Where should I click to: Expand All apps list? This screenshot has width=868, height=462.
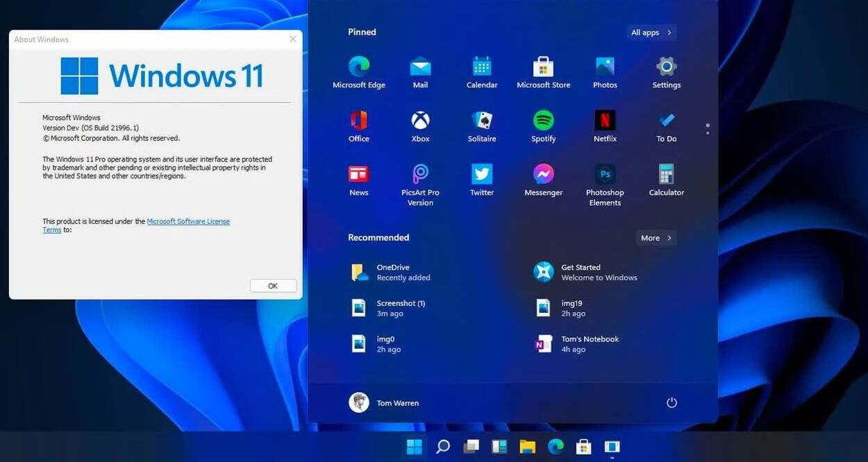[651, 33]
